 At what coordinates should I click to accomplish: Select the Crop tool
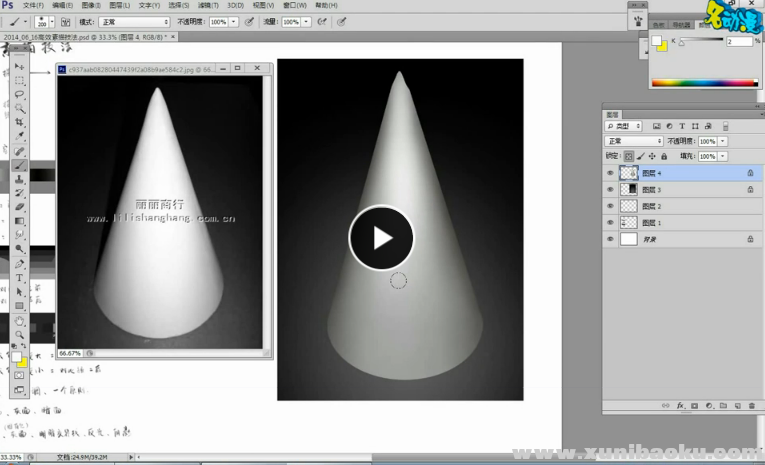19,122
